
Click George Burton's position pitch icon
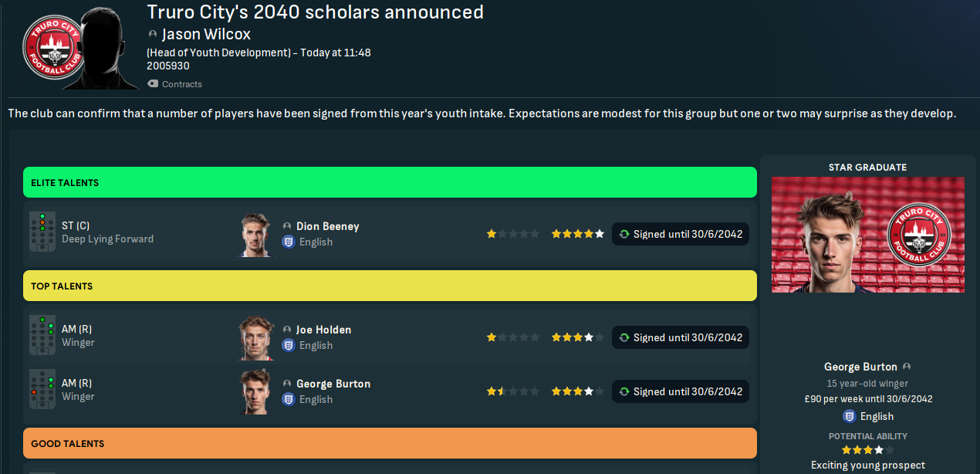pos(42,390)
